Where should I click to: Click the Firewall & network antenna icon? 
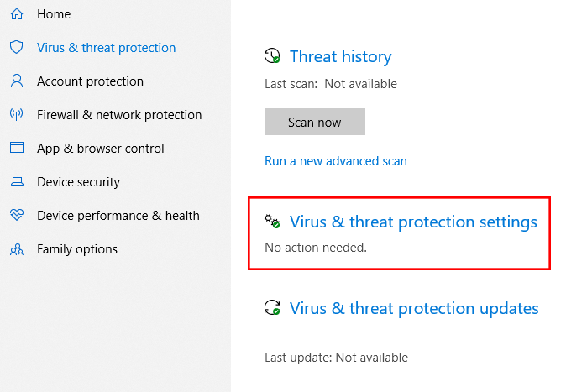[x=16, y=115]
